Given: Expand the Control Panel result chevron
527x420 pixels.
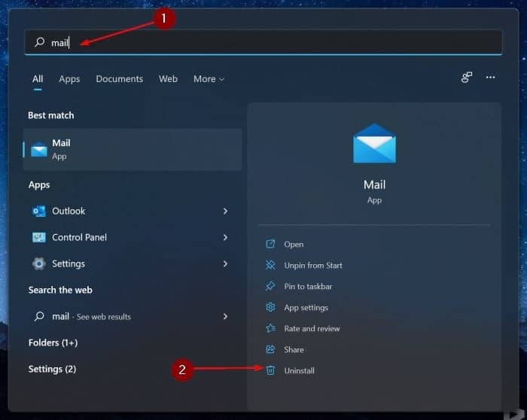Looking at the screenshot, I should 225,237.
